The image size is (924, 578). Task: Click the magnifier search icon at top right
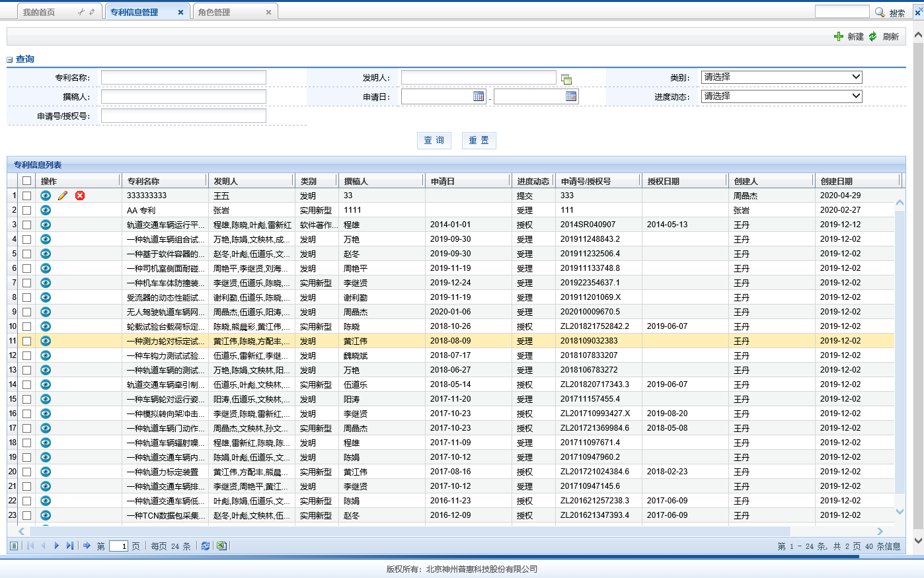click(880, 12)
